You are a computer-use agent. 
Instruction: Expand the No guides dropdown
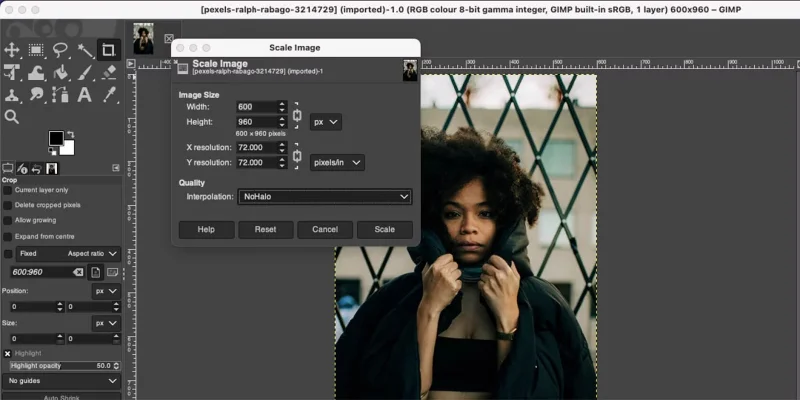pos(61,381)
